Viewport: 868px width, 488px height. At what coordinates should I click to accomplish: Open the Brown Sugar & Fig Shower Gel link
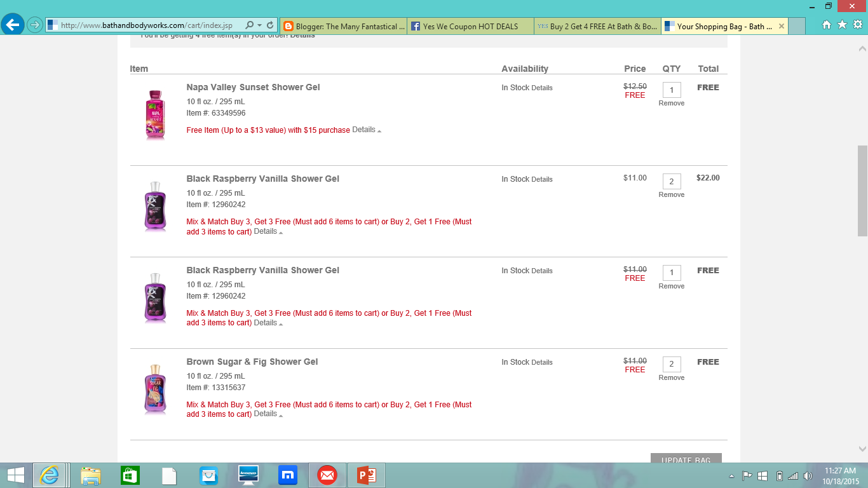(252, 362)
